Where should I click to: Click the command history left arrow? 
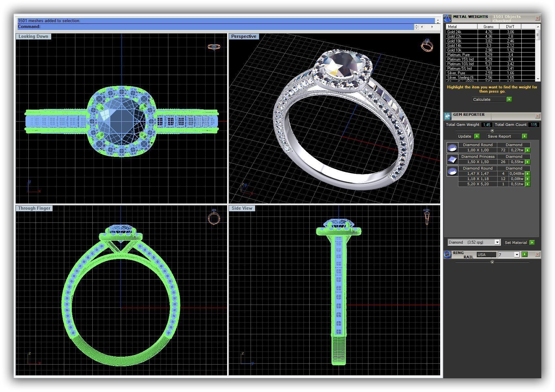tap(422, 27)
